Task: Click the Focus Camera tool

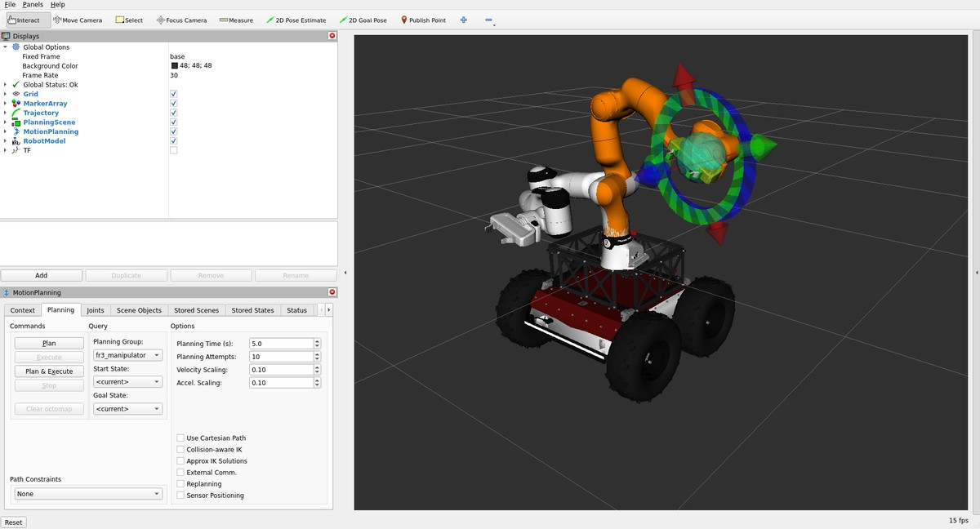Action: pyautogui.click(x=181, y=20)
